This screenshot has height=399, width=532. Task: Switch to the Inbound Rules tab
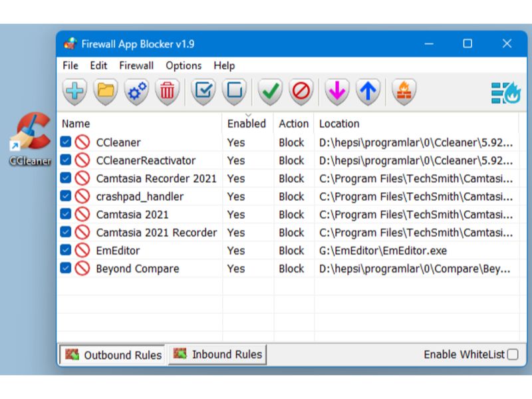click(217, 354)
